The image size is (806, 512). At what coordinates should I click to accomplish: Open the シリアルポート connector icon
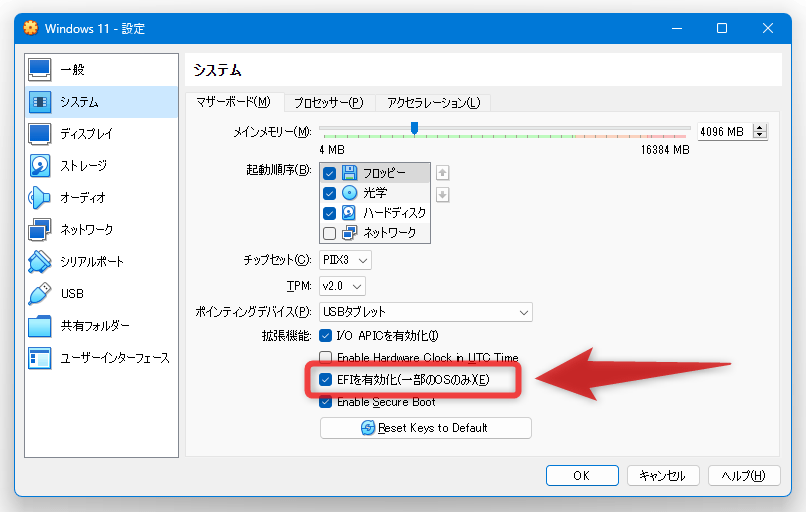click(x=40, y=262)
